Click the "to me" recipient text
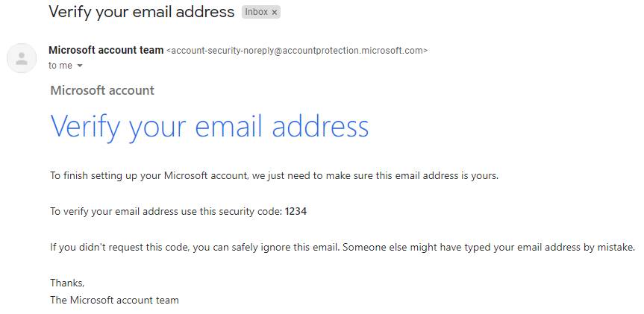The width and height of the screenshot is (644, 314). (60, 66)
